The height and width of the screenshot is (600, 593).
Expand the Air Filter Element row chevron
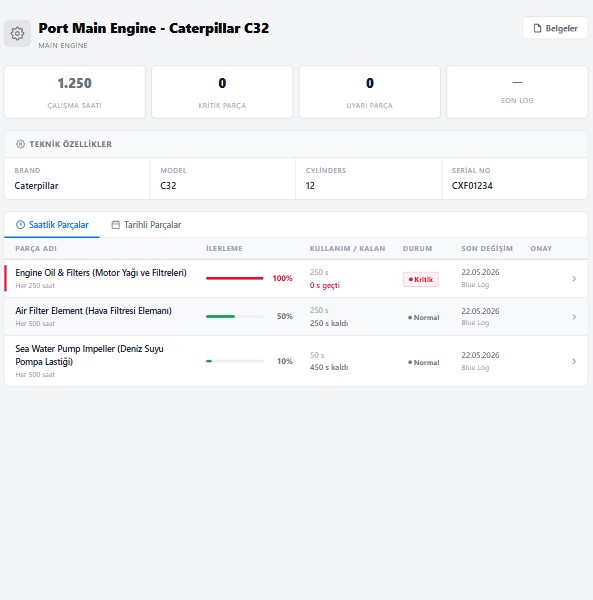pyautogui.click(x=574, y=317)
